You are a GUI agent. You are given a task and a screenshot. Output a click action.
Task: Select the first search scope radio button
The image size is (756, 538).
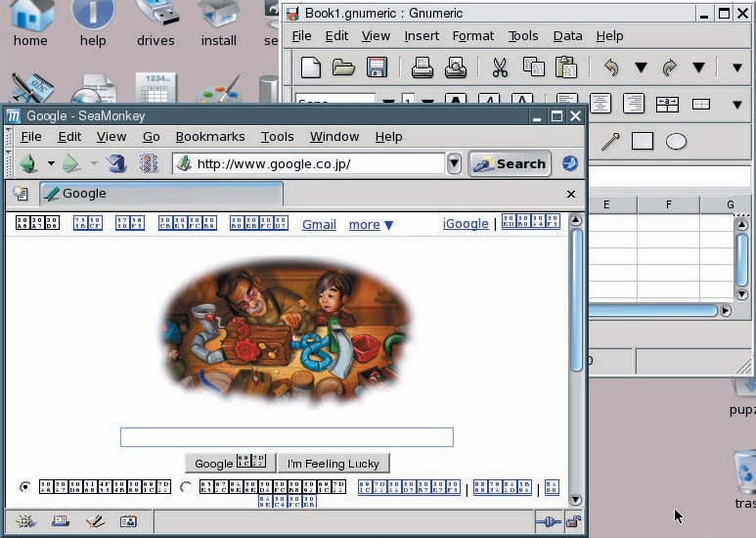coord(25,487)
